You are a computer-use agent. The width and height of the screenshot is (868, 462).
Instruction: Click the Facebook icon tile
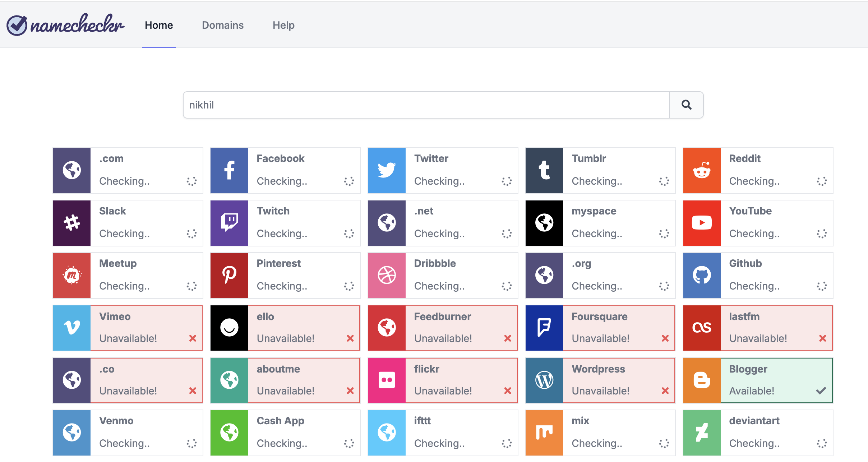229,171
